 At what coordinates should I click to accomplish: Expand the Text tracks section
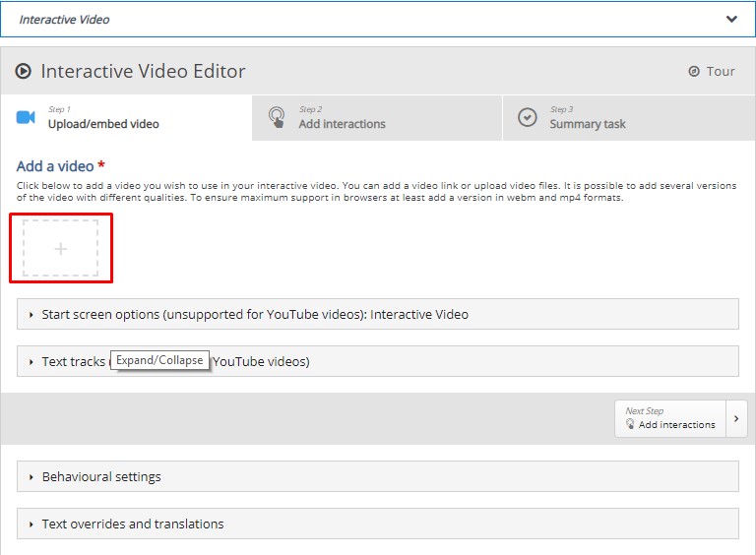click(73, 362)
